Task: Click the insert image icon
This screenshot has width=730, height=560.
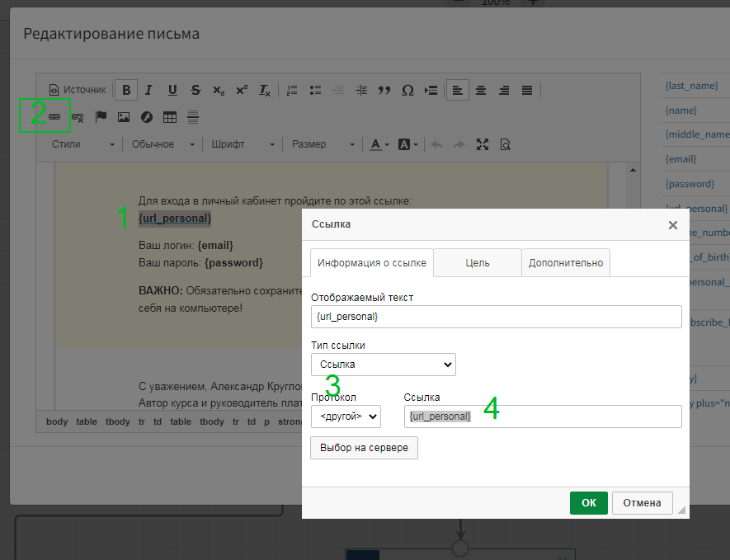Action: 124,117
